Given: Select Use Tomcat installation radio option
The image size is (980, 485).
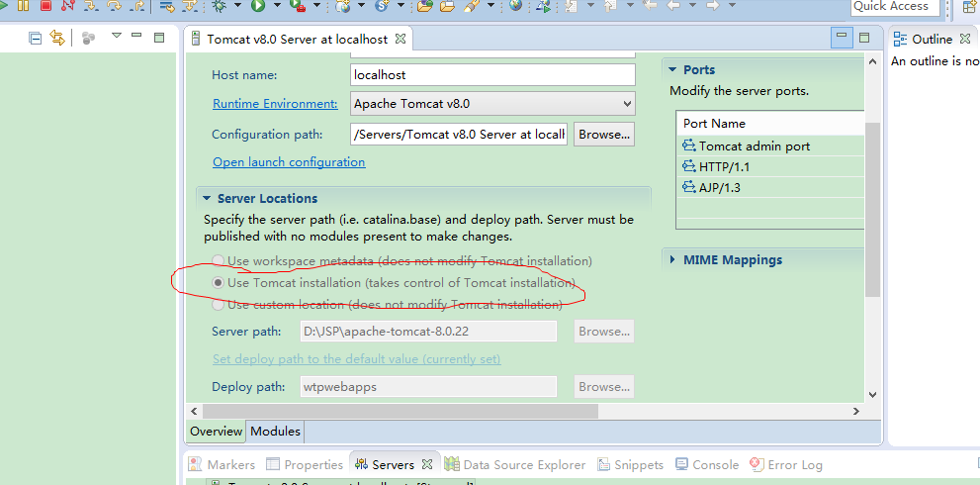Looking at the screenshot, I should (218, 283).
